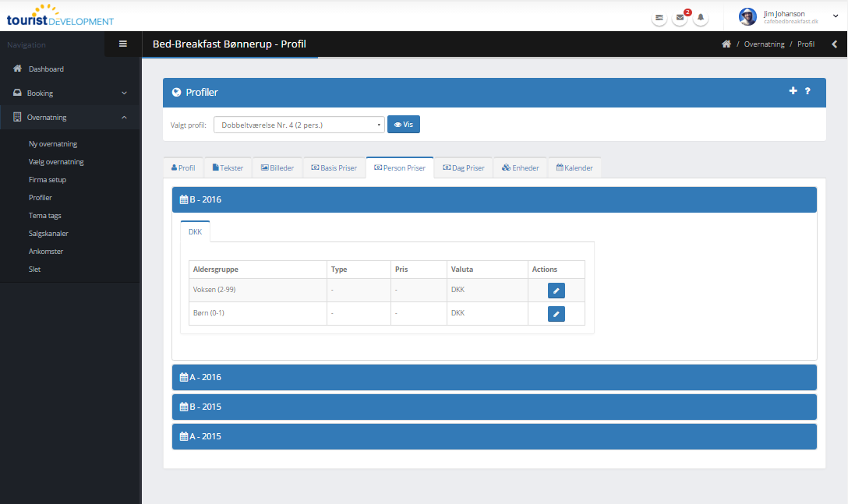Edit the Børn (0-1) price row
The image size is (848, 504).
coord(556,314)
